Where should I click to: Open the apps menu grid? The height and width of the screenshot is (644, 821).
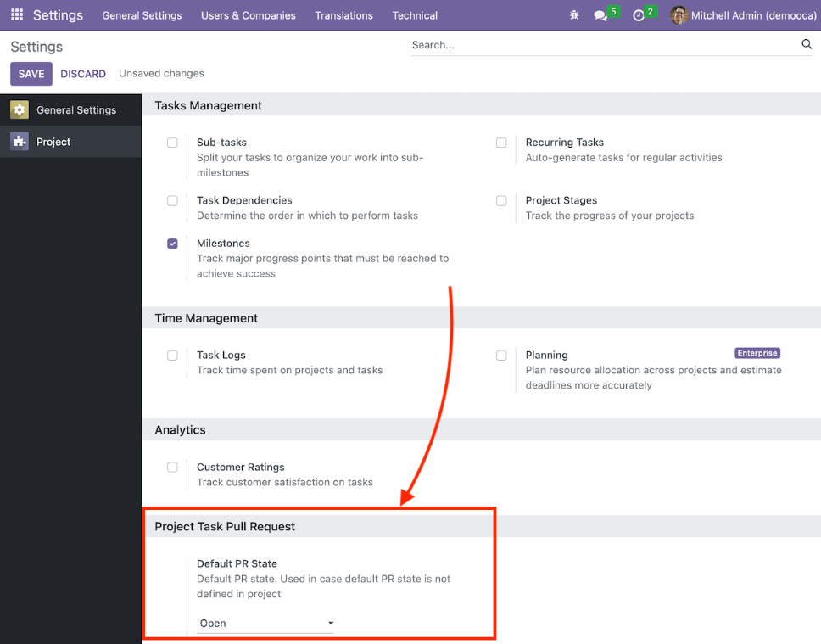pyautogui.click(x=16, y=14)
